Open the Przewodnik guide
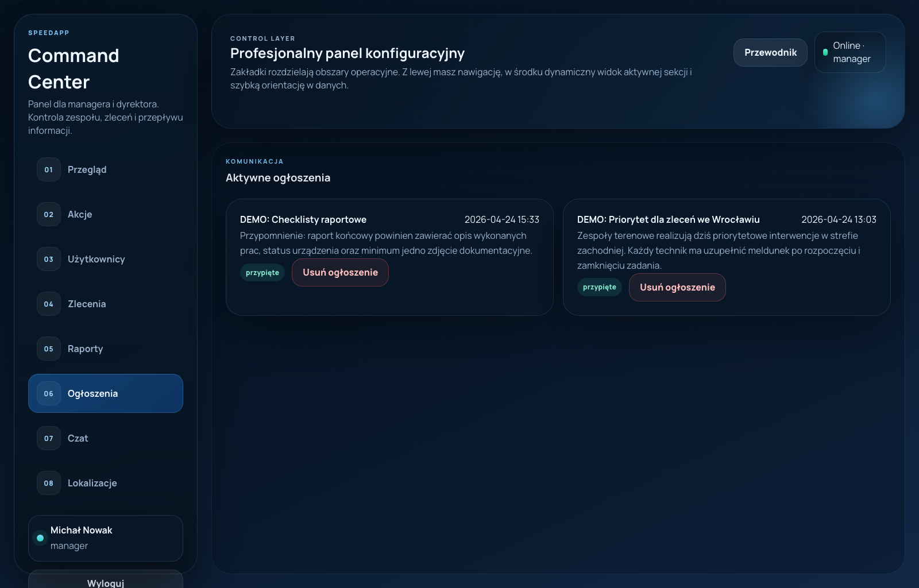Viewport: 919px width, 588px height. [770, 52]
